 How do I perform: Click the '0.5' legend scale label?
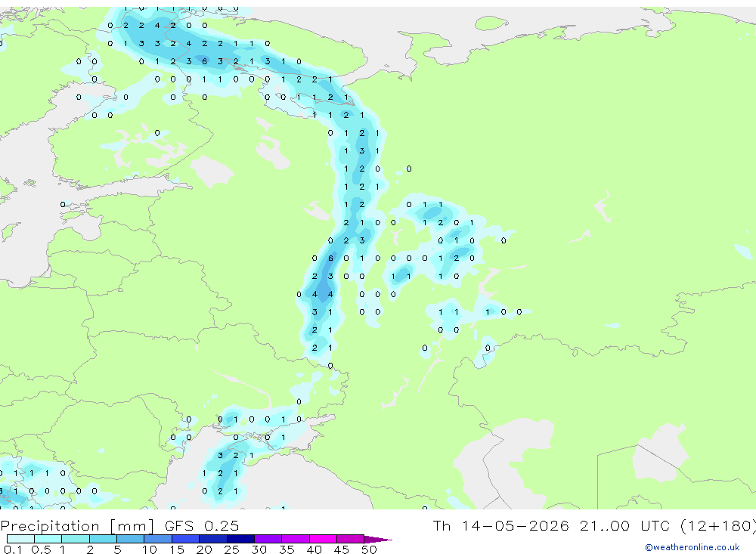(41, 549)
